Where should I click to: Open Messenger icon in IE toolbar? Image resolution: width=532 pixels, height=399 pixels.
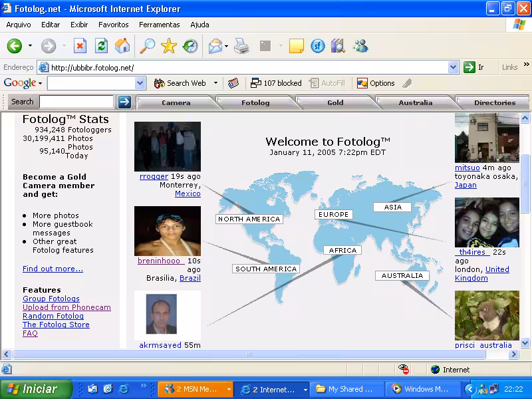tap(360, 46)
